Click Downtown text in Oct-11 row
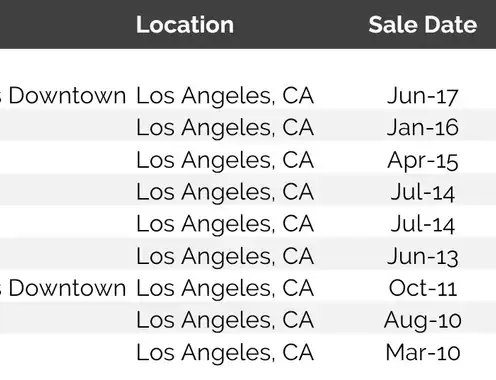The image size is (496, 380). pos(67,288)
